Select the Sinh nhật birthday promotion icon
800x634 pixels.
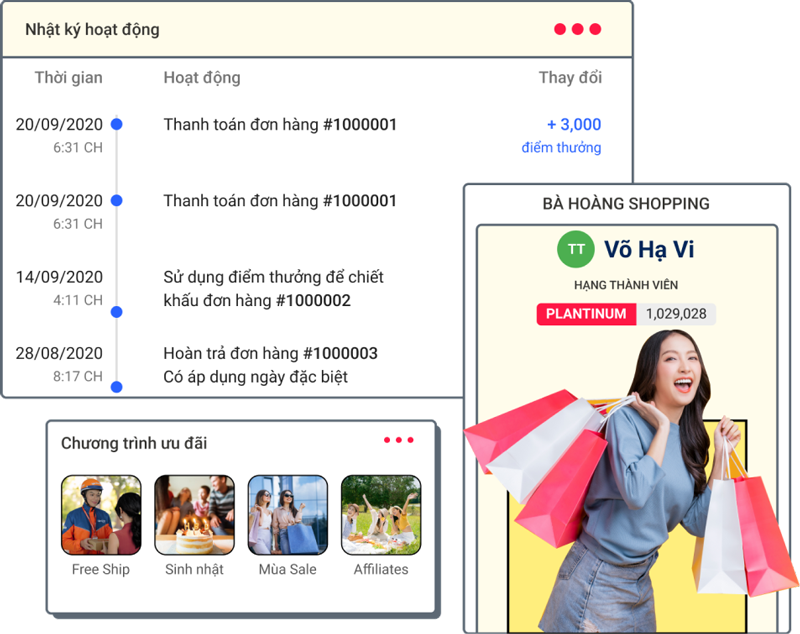194,515
